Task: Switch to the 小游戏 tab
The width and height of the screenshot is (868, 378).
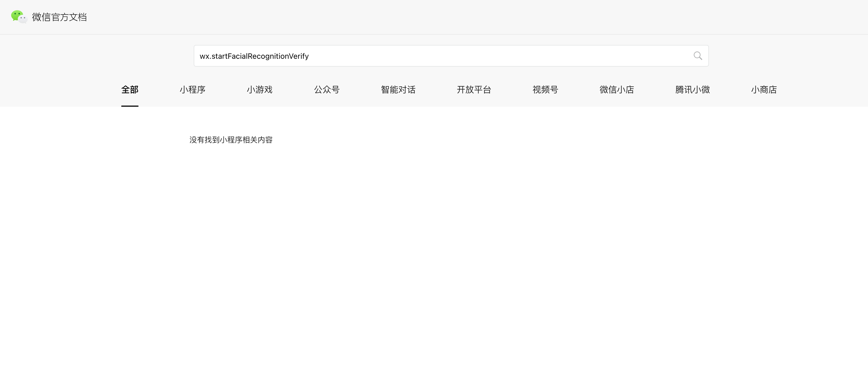Action: (259, 90)
